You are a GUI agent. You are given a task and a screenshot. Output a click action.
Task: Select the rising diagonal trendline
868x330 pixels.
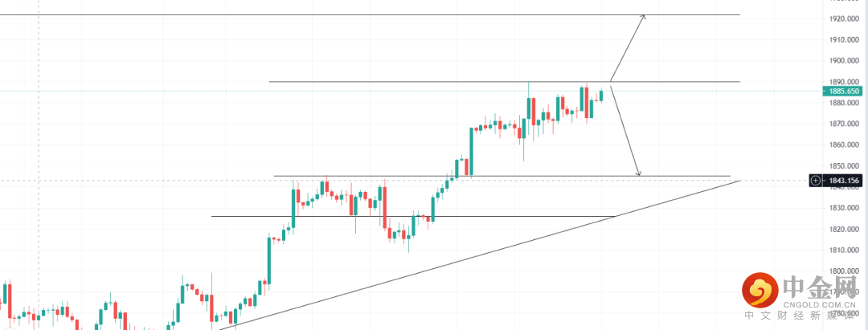(x=482, y=255)
